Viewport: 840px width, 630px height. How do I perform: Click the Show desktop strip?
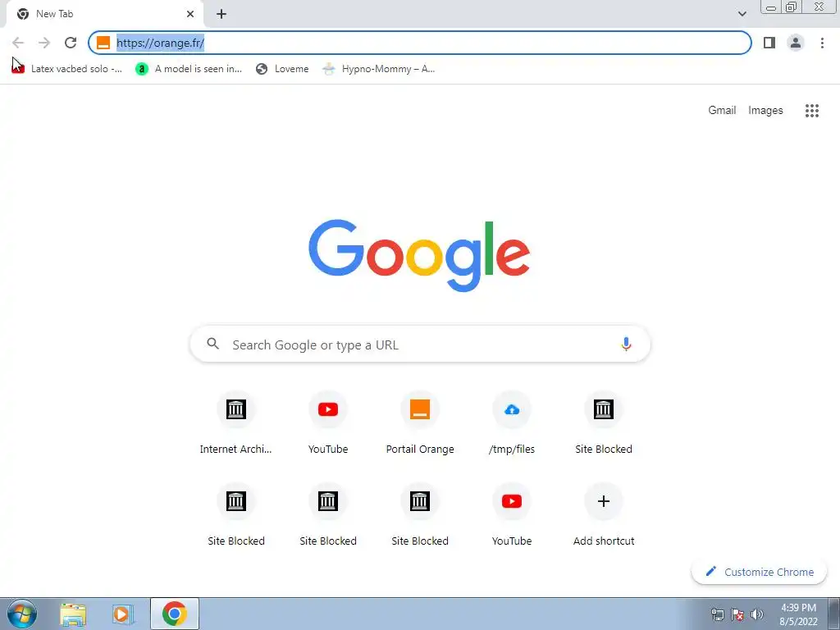(x=834, y=614)
